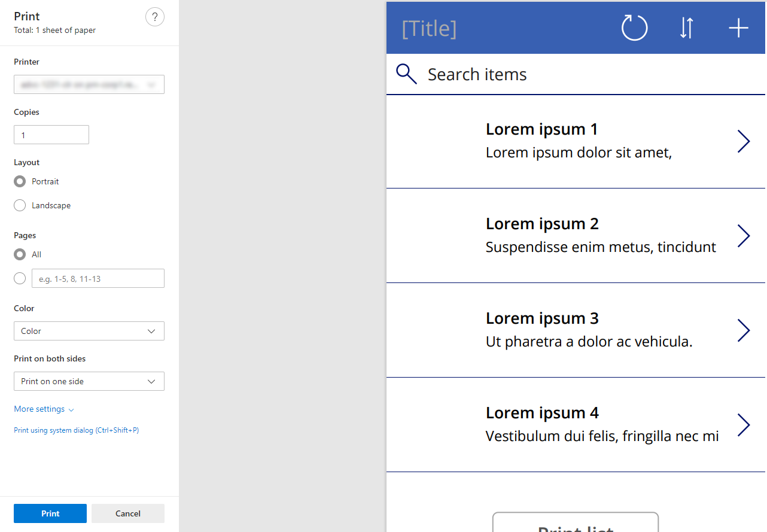Click the search magnifier icon
The width and height of the screenshot is (767, 532).
pyautogui.click(x=406, y=74)
